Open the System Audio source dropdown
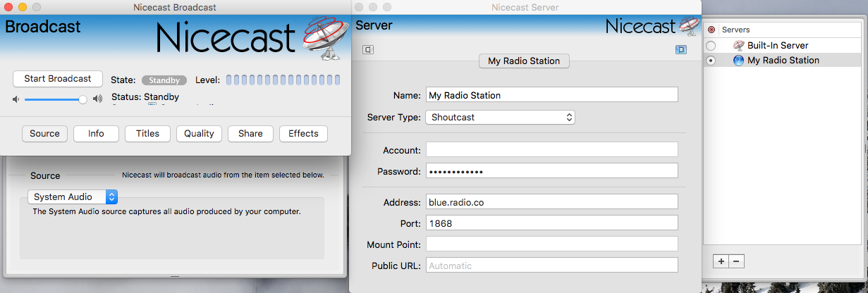The image size is (868, 293). 73,197
